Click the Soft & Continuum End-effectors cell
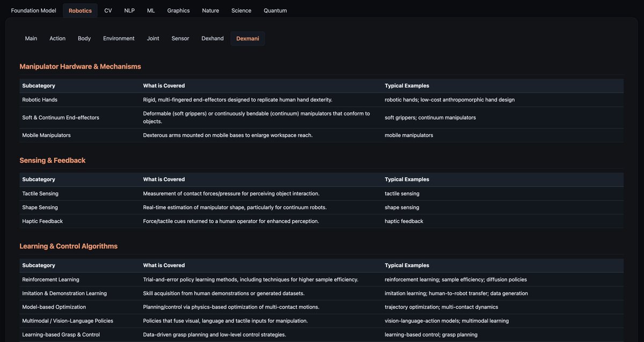This screenshot has width=644, height=342. tap(61, 117)
